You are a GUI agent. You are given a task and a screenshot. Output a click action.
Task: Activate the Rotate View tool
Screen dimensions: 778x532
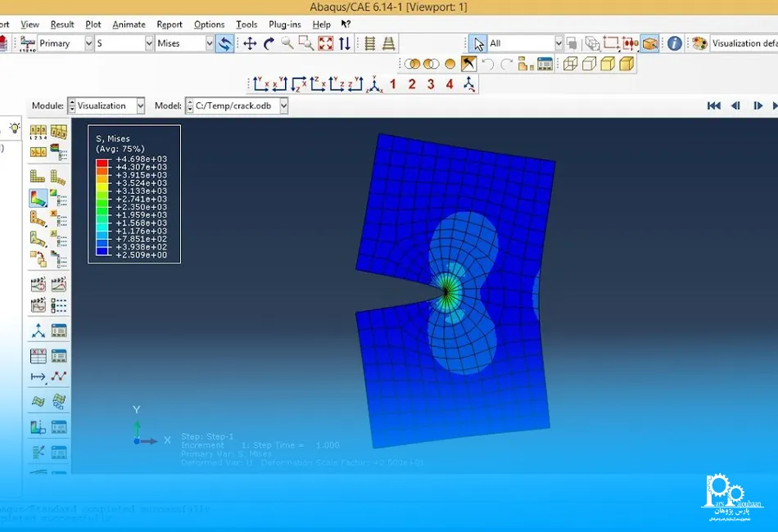[269, 43]
